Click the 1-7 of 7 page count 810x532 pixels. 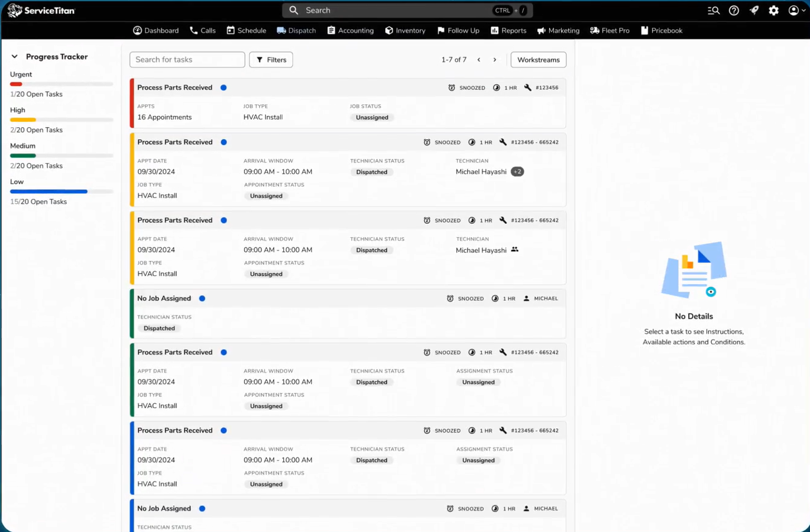454,60
